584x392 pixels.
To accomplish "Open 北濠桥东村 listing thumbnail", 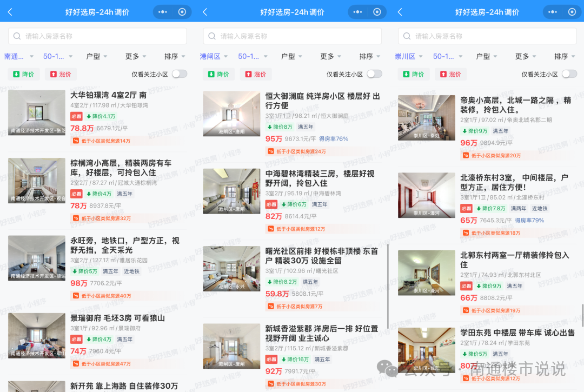I will (427, 195).
